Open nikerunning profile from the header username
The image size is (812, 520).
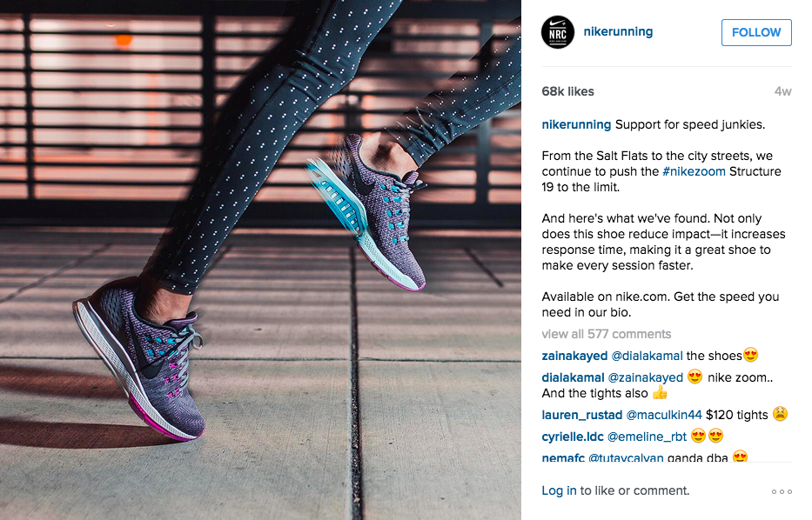point(618,31)
